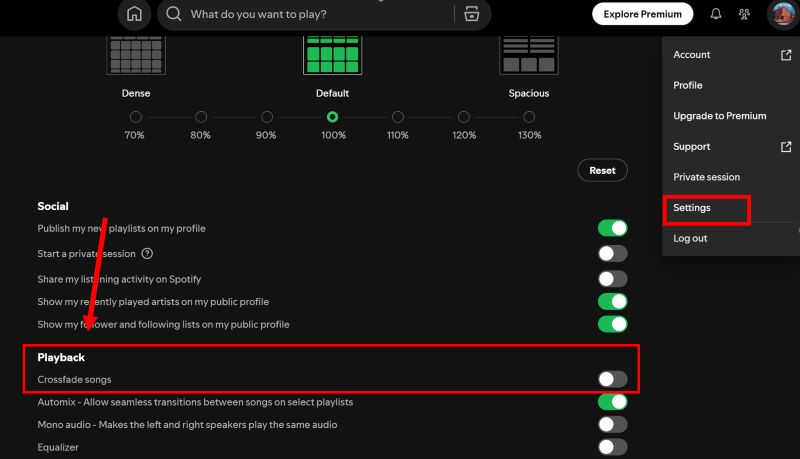Click the Explore Premium button
This screenshot has width=800, height=459.
pos(642,15)
